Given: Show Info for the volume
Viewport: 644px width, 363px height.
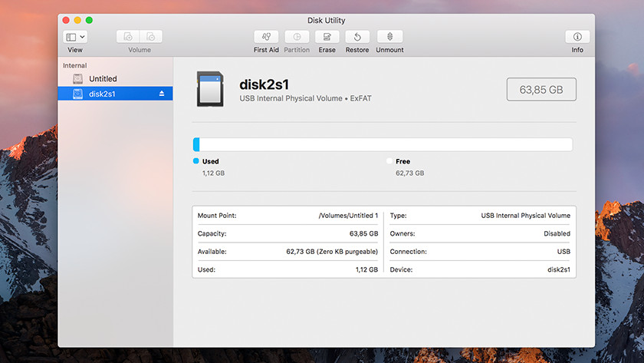Looking at the screenshot, I should click(x=577, y=37).
